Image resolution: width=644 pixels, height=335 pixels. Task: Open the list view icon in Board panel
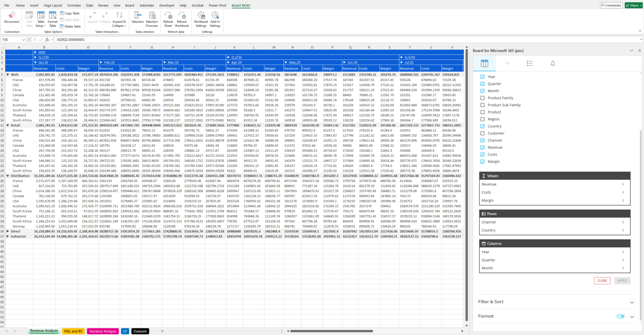pyautogui.click(x=530, y=64)
